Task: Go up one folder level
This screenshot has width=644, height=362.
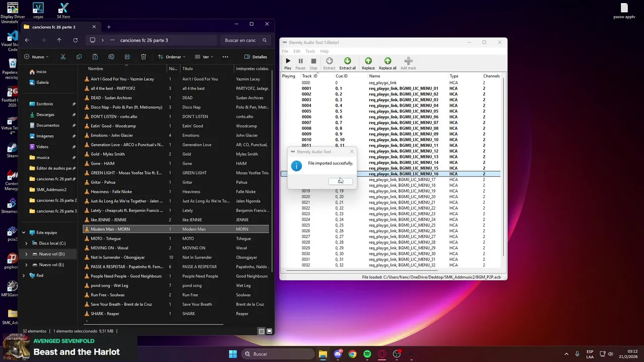Action: click(x=59, y=40)
